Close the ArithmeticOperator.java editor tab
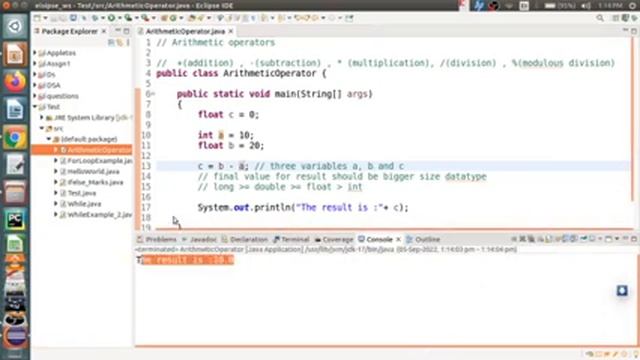 tap(231, 31)
